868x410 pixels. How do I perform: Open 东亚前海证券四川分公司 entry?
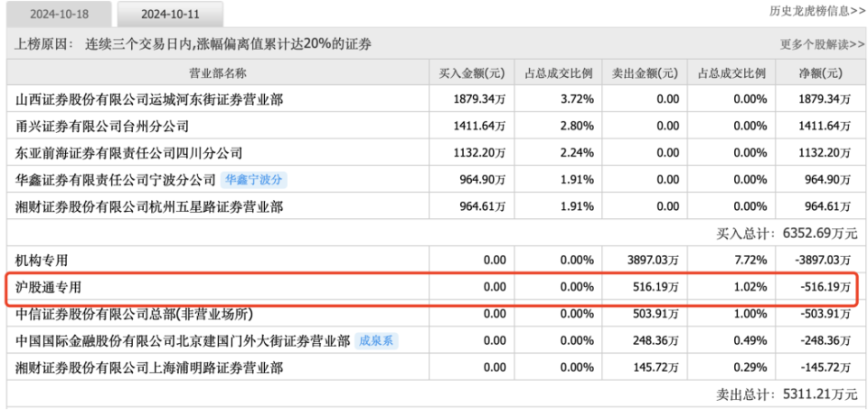tap(129, 153)
